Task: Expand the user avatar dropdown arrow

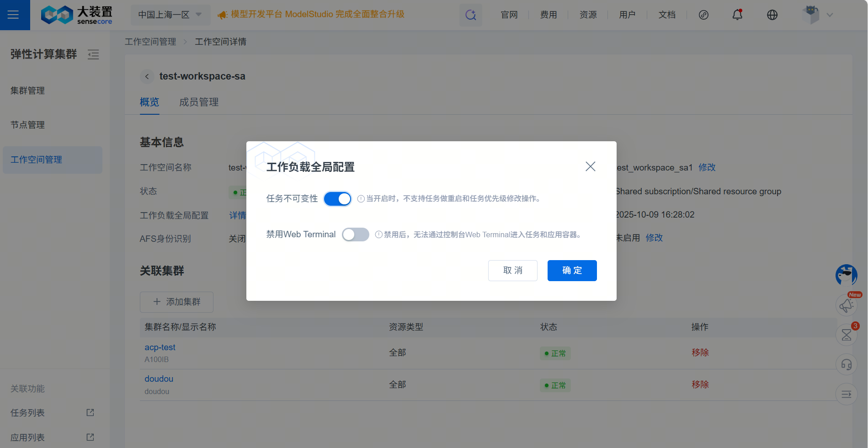Action: click(x=830, y=15)
